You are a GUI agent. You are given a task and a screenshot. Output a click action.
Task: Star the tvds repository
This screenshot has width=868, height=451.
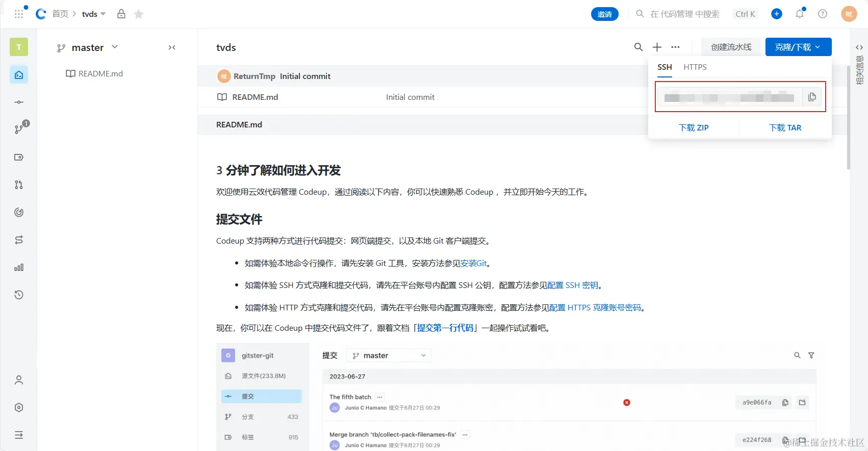138,14
